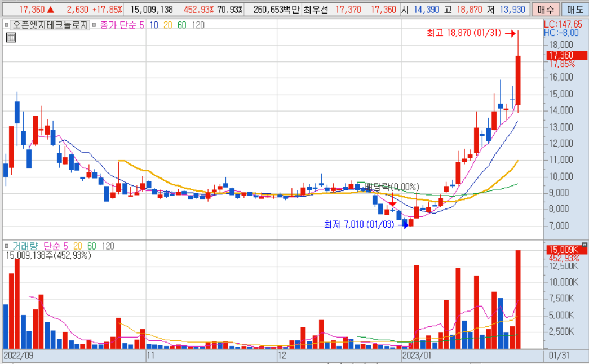Click the high price 18,870 in top bar
The image size is (589, 364).
click(469, 10)
